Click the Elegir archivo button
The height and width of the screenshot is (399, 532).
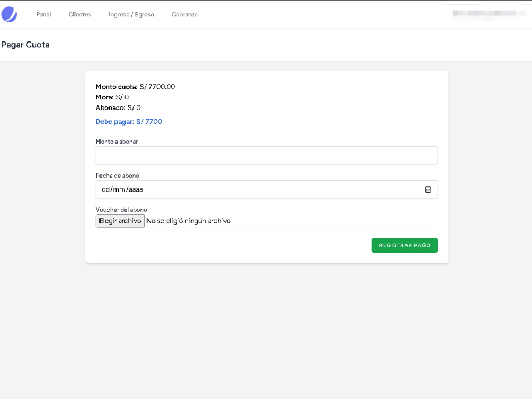[x=120, y=221]
